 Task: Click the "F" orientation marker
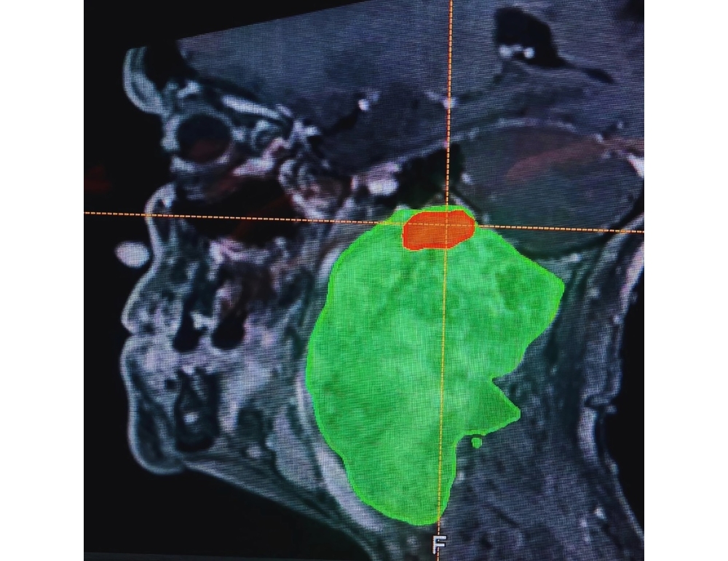click(x=439, y=544)
